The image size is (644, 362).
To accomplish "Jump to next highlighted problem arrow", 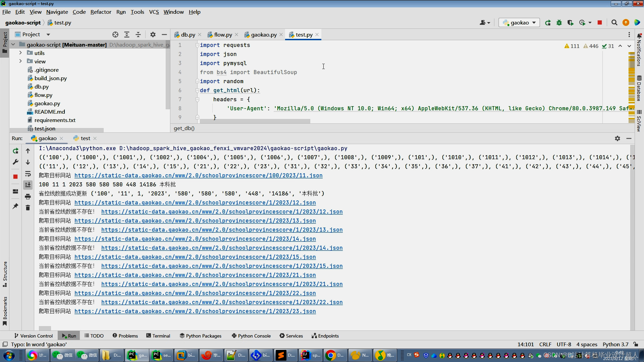I will click(629, 46).
